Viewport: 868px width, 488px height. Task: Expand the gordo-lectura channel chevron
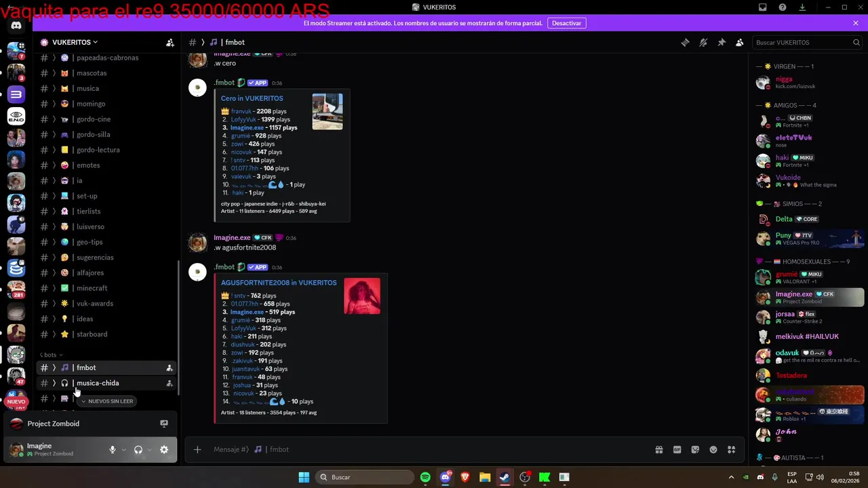tap(54, 150)
